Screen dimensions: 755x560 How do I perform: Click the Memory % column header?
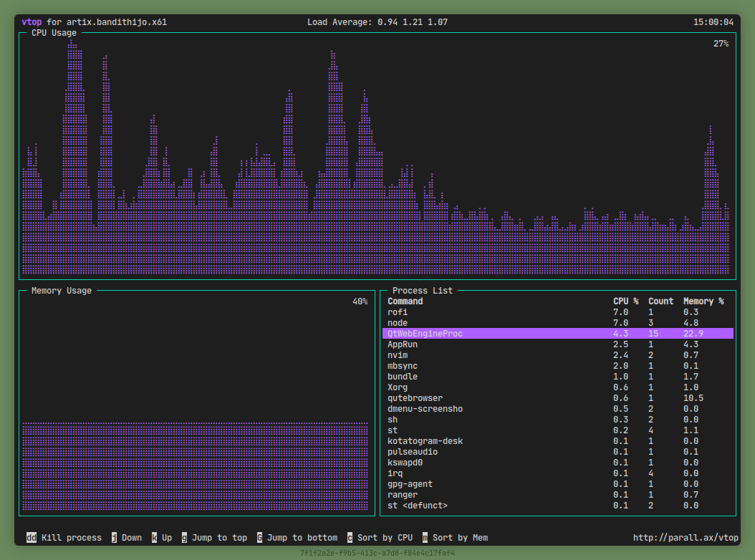(705, 301)
